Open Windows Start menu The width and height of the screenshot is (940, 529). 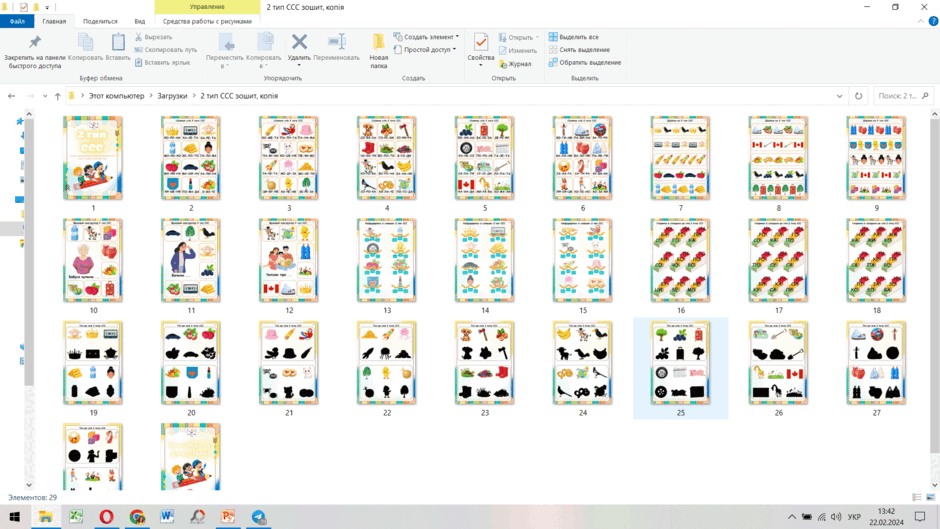(14, 517)
